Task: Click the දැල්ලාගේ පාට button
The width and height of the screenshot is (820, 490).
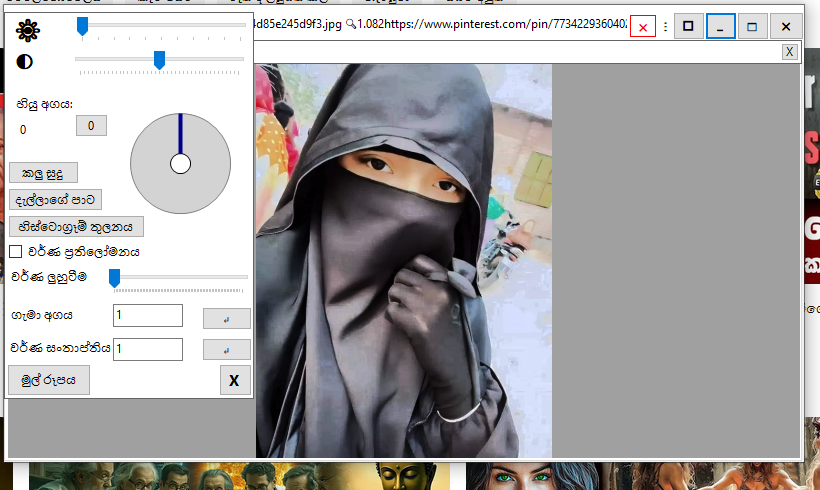Action: 55,200
